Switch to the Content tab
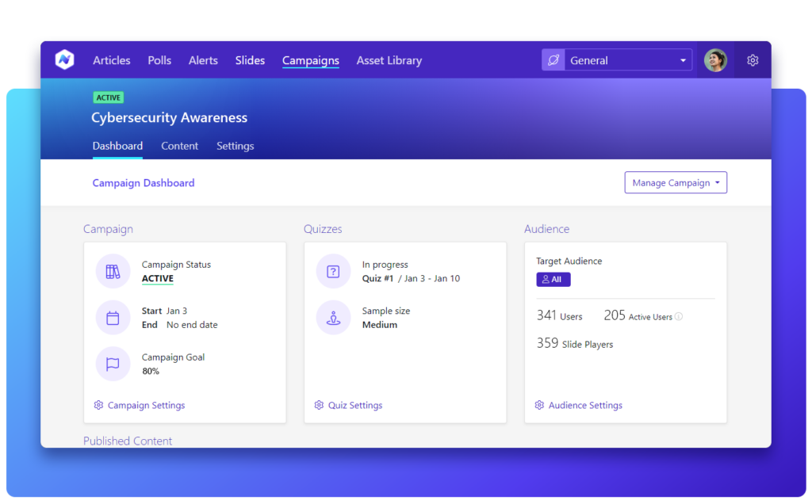The image size is (812, 504). click(x=179, y=146)
